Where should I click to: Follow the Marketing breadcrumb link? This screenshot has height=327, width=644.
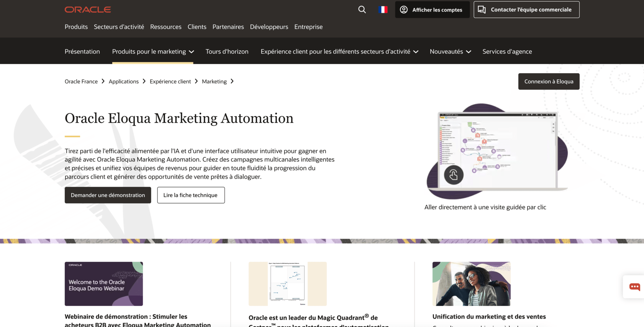(214, 81)
